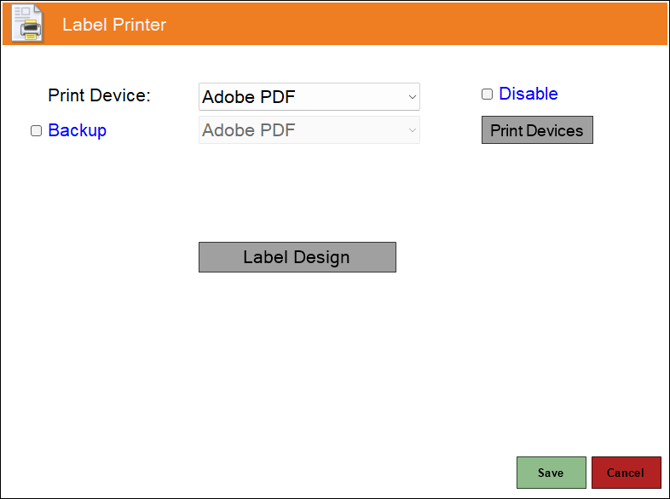Click the Label Printer title text

tap(114, 24)
